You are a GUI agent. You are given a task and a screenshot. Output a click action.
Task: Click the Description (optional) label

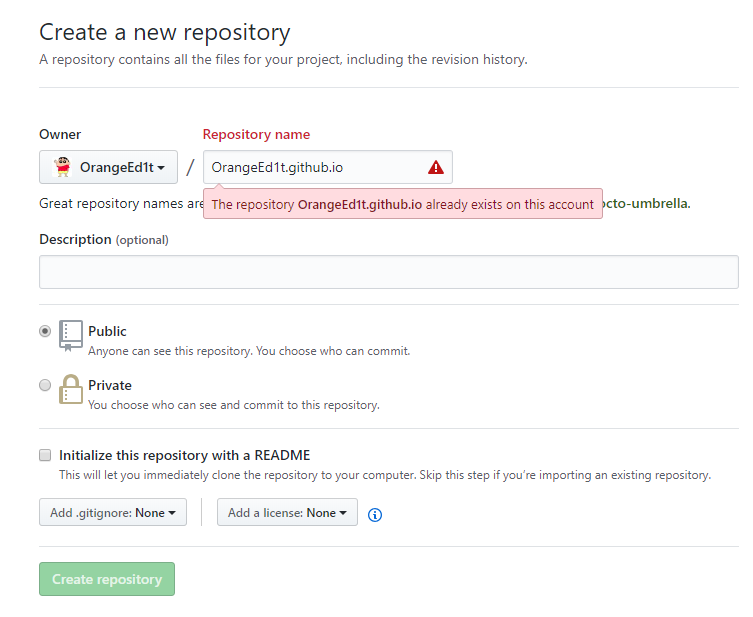click(x=103, y=239)
